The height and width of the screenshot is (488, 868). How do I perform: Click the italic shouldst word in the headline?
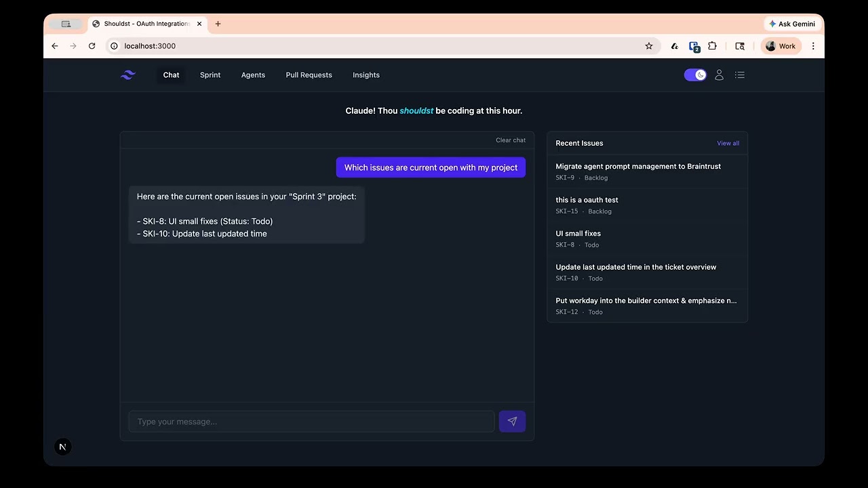tap(416, 110)
